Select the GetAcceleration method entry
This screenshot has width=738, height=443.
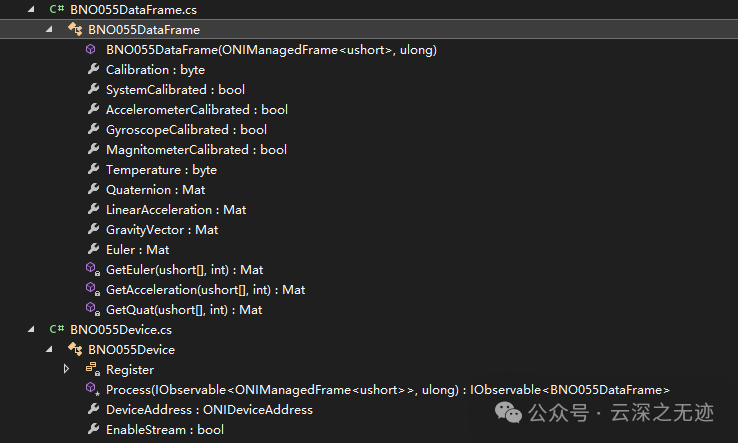(205, 290)
